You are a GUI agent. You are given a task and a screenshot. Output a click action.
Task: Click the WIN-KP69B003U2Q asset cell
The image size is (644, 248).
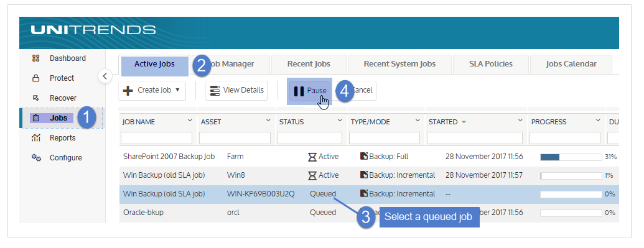pyautogui.click(x=261, y=194)
